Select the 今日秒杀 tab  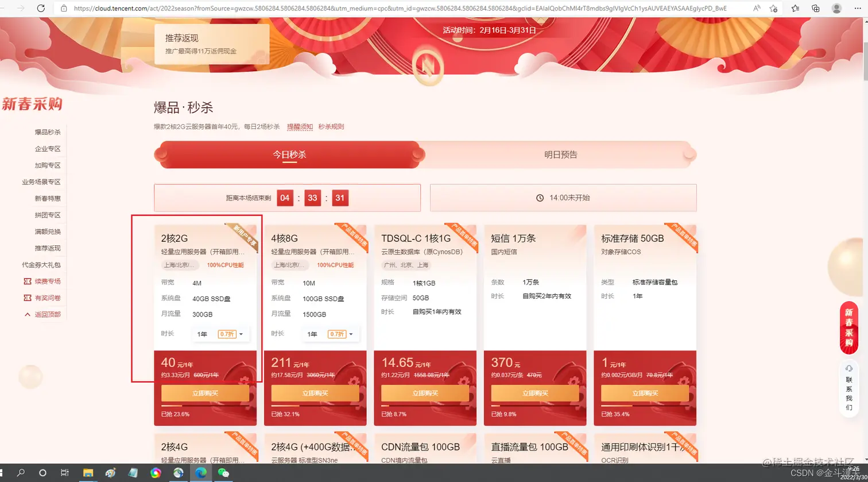289,155
